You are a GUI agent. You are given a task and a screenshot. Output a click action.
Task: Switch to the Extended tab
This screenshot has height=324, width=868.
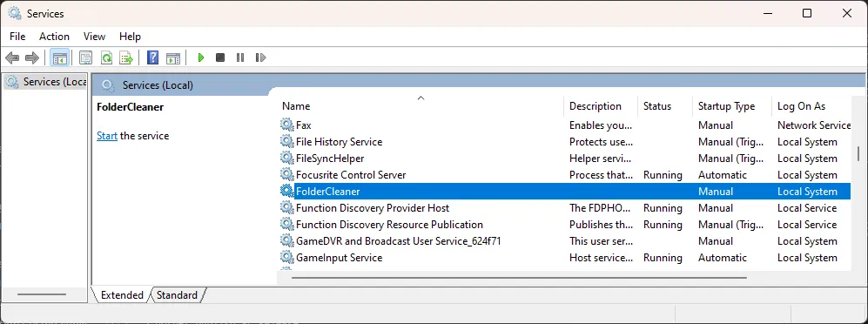pos(122,295)
